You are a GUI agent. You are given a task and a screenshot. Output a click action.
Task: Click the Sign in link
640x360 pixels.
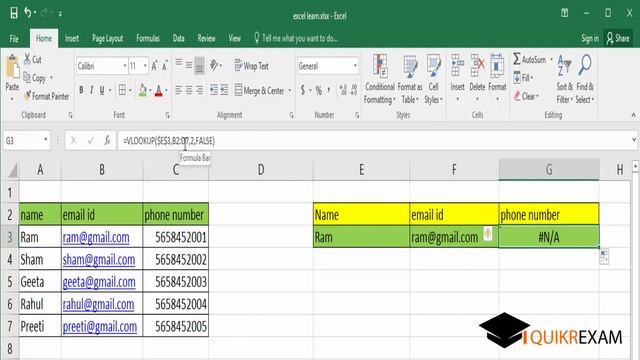pyautogui.click(x=590, y=38)
